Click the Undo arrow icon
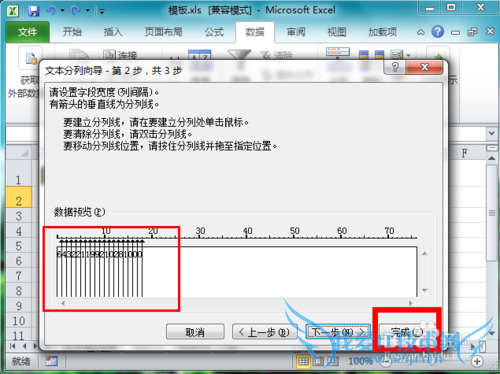 point(51,11)
